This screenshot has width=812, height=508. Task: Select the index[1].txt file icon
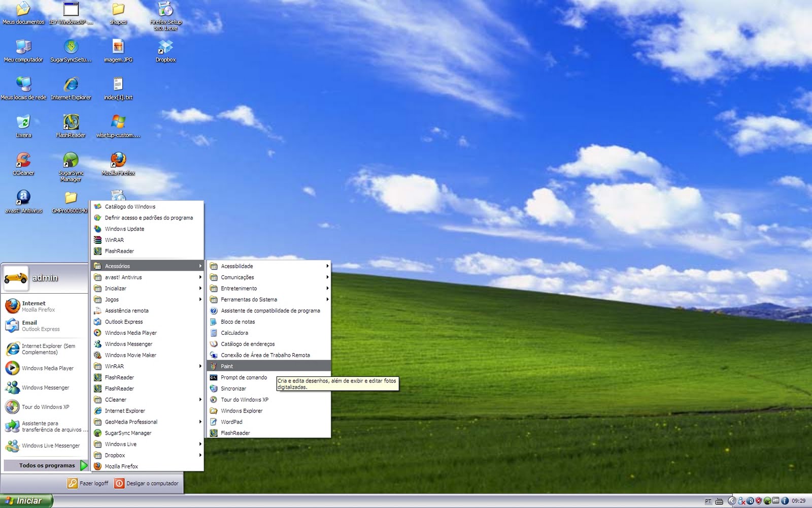click(118, 89)
